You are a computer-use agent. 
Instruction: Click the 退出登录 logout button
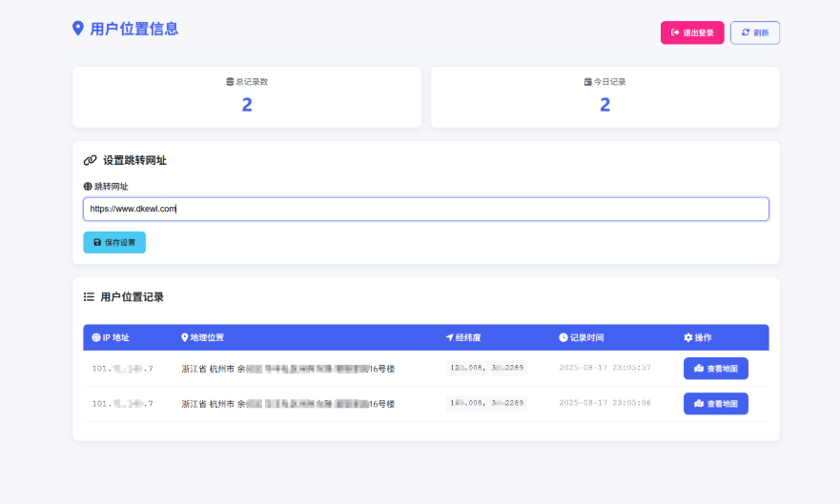tap(692, 32)
